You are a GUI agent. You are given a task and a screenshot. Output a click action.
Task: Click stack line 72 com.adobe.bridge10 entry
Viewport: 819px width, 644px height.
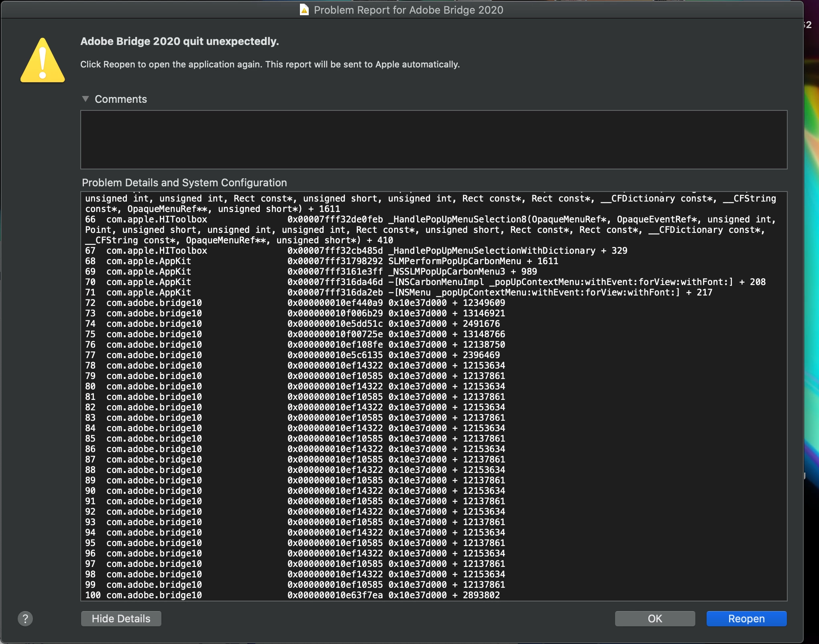click(x=154, y=303)
